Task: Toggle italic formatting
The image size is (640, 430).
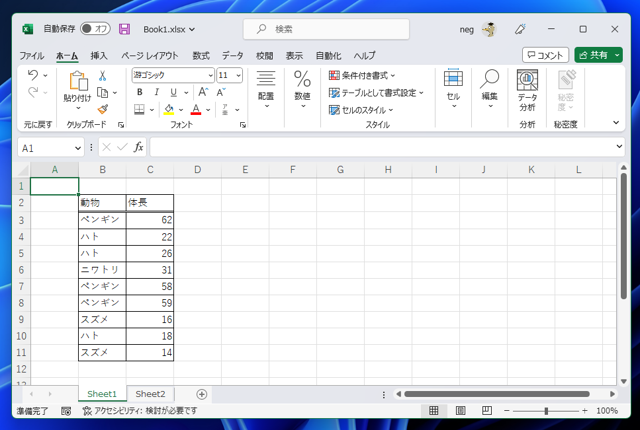Action: (156, 92)
